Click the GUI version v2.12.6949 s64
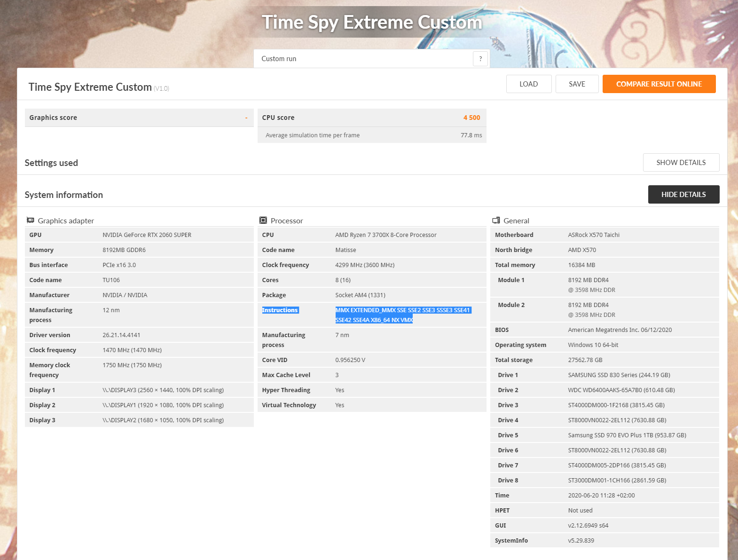This screenshot has height=560, width=738. coord(588,525)
